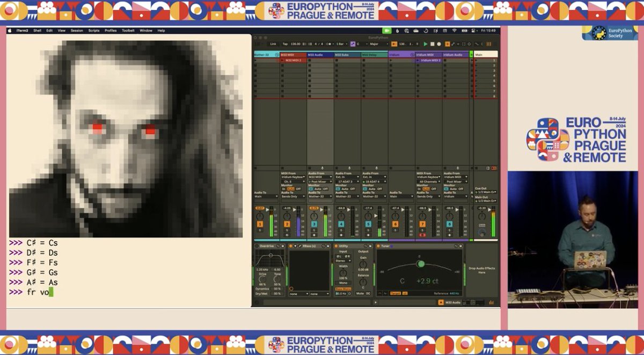Viewport: 644px width, 355px height.
Task: Open M32 MIDI track's MIDI From dropdown
Action: [x=294, y=177]
